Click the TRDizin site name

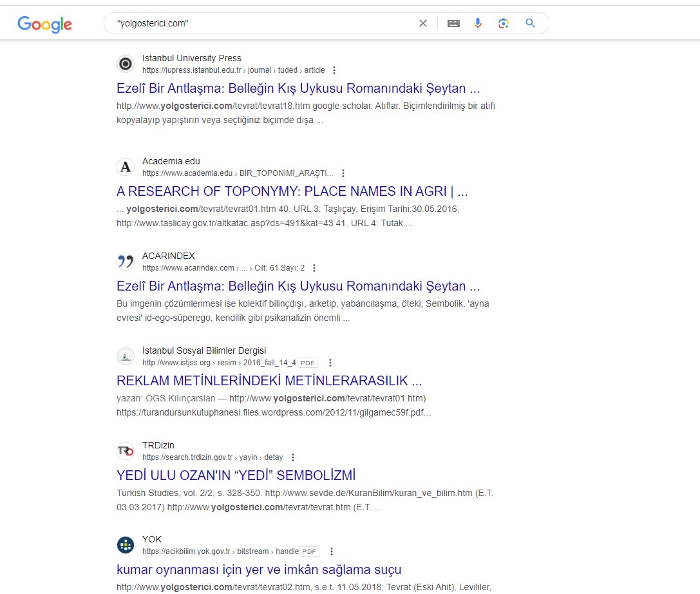click(158, 445)
